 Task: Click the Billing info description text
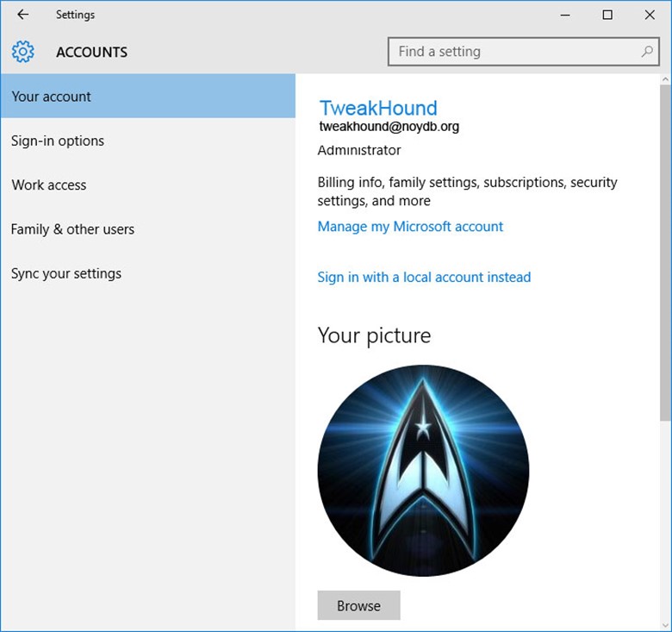point(467,191)
